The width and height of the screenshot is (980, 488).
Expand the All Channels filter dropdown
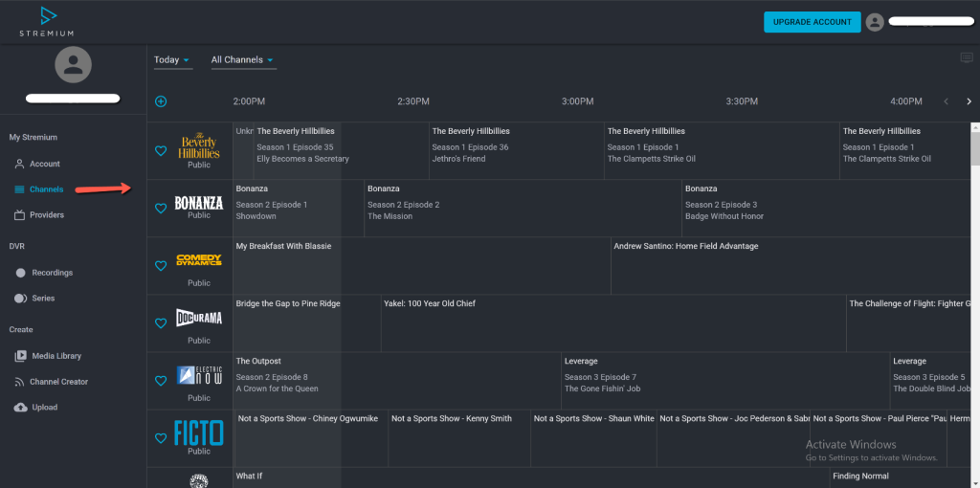pyautogui.click(x=243, y=60)
